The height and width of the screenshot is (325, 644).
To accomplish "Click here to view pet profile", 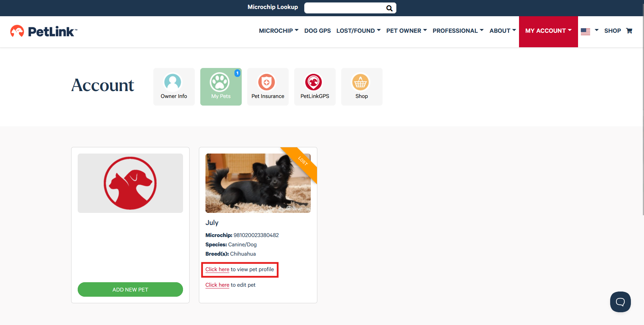I will coord(217,269).
